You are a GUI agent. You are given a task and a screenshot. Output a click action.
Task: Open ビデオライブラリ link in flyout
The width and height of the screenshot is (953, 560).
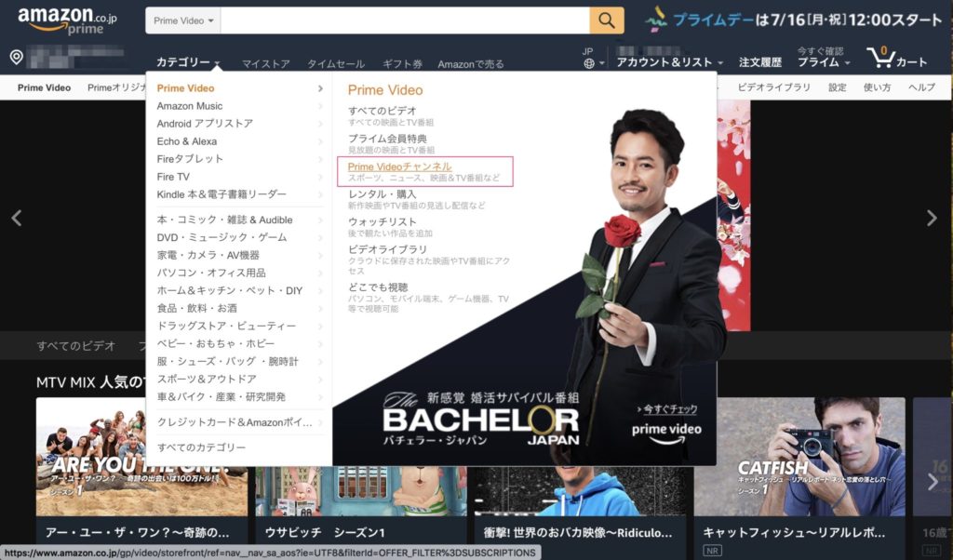click(x=387, y=249)
